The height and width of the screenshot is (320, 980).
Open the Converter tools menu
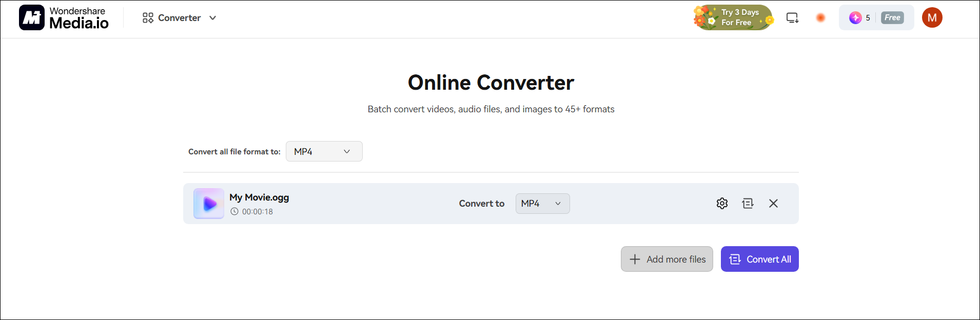(x=180, y=18)
